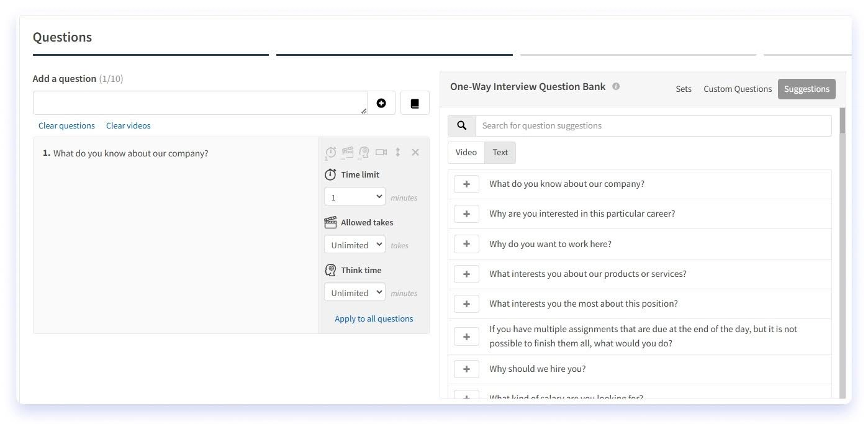Switch to the Custom Questions tab

[x=738, y=89]
